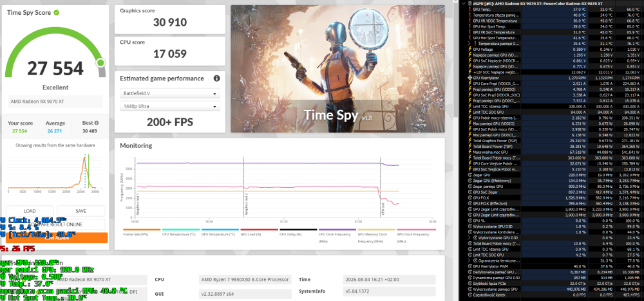
Task: Click the Graphics test 2 marker line
Action: click(x=243, y=187)
